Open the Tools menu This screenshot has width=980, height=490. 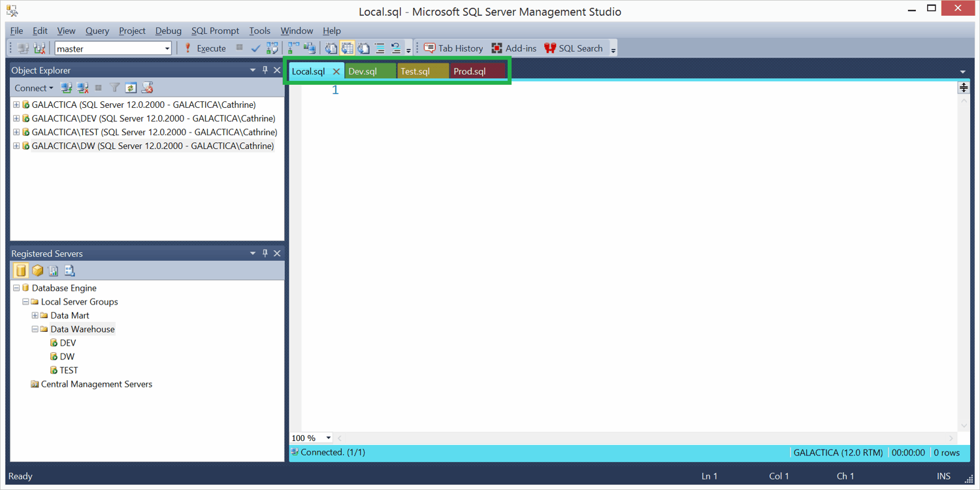[259, 31]
